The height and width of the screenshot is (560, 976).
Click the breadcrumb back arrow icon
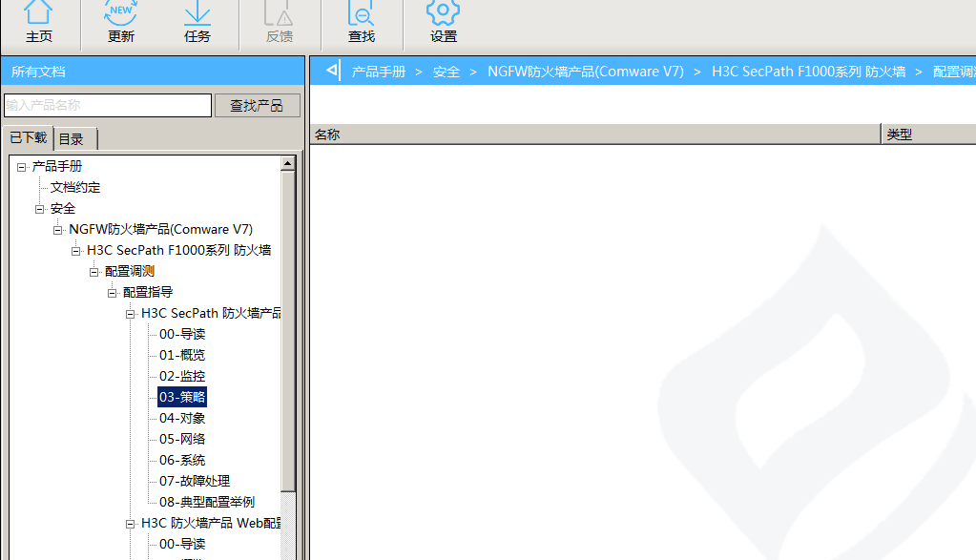[333, 71]
